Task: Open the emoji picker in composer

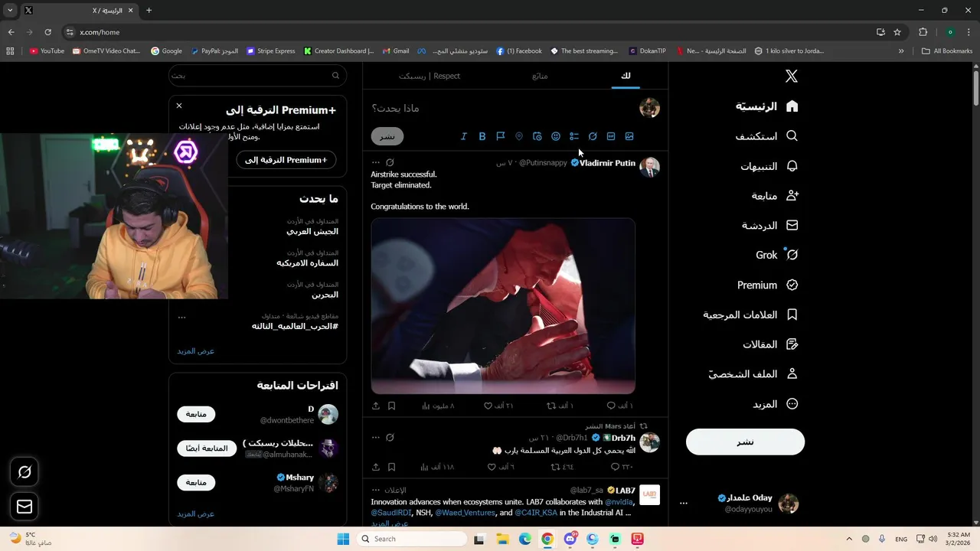Action: [556, 136]
